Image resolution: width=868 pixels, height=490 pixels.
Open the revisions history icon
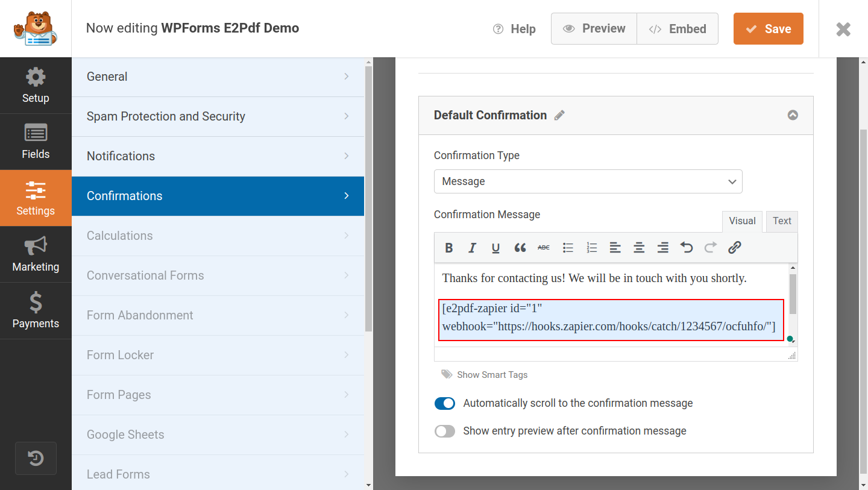click(36, 459)
